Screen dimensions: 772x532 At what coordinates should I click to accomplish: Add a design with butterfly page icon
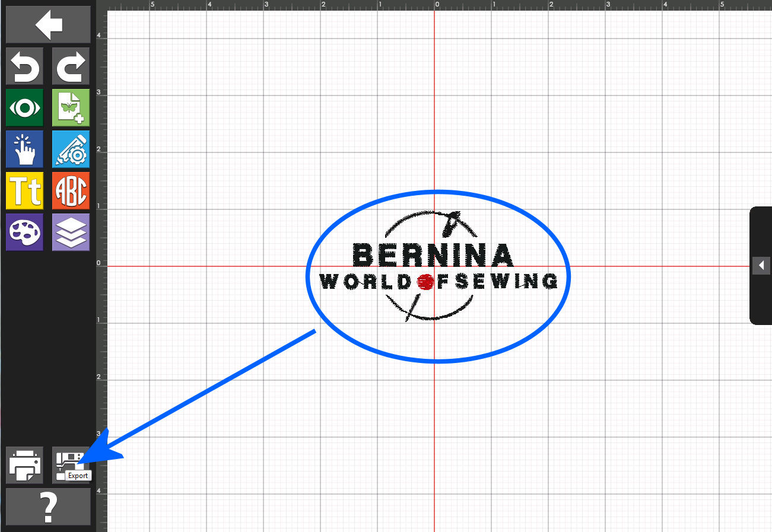click(x=71, y=107)
